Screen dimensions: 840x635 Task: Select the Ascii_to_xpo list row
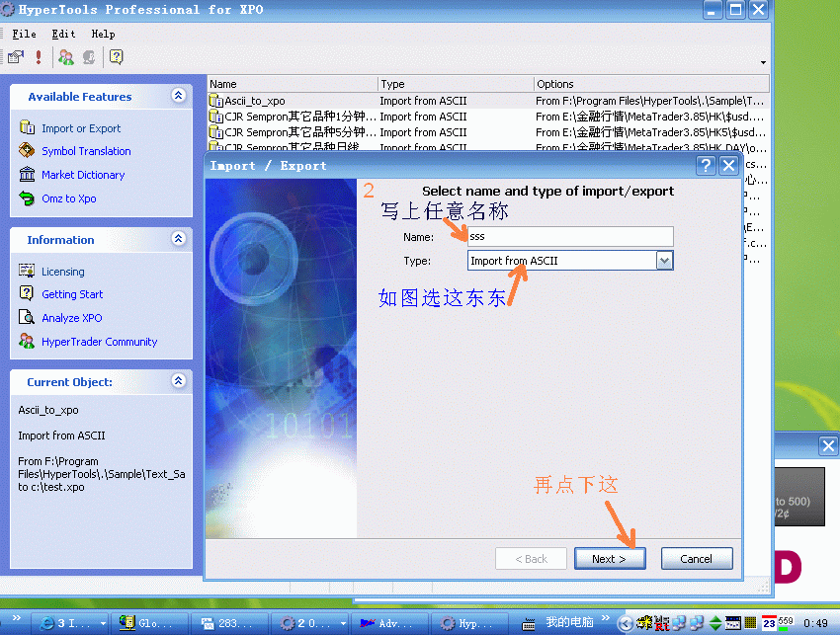pyautogui.click(x=488, y=101)
